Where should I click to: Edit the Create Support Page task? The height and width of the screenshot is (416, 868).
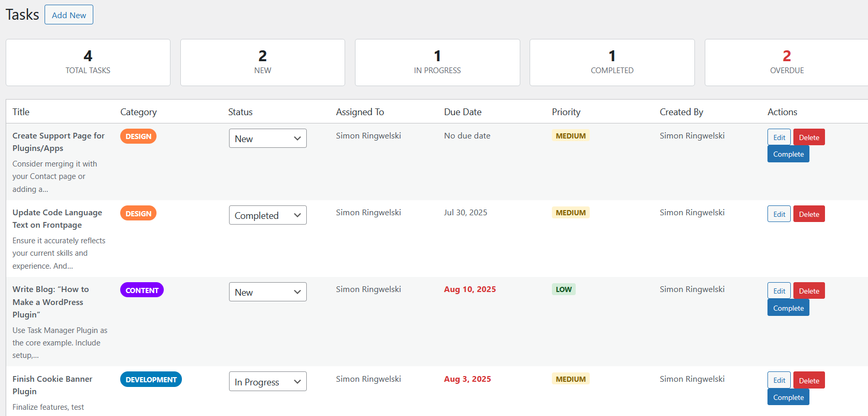[779, 137]
